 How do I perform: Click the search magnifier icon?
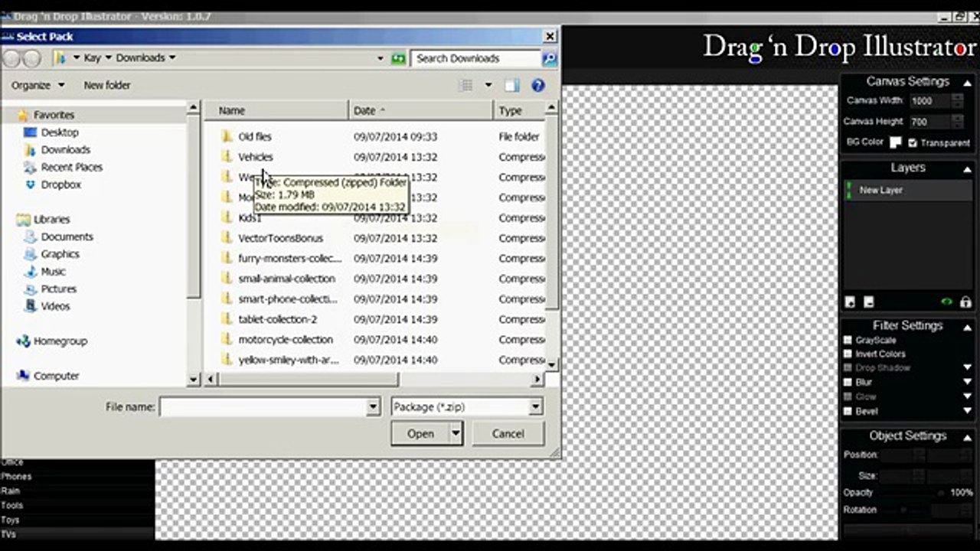[x=549, y=58]
